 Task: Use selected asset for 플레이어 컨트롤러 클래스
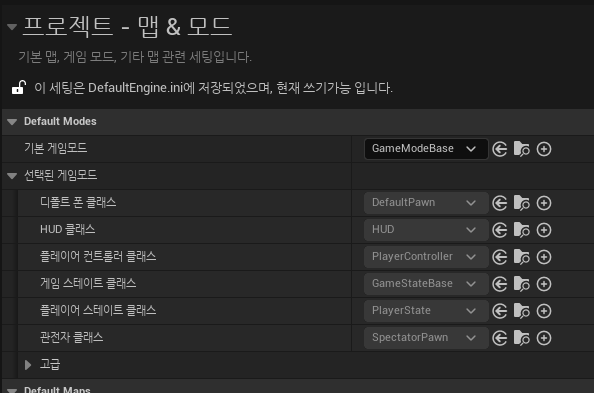point(500,257)
